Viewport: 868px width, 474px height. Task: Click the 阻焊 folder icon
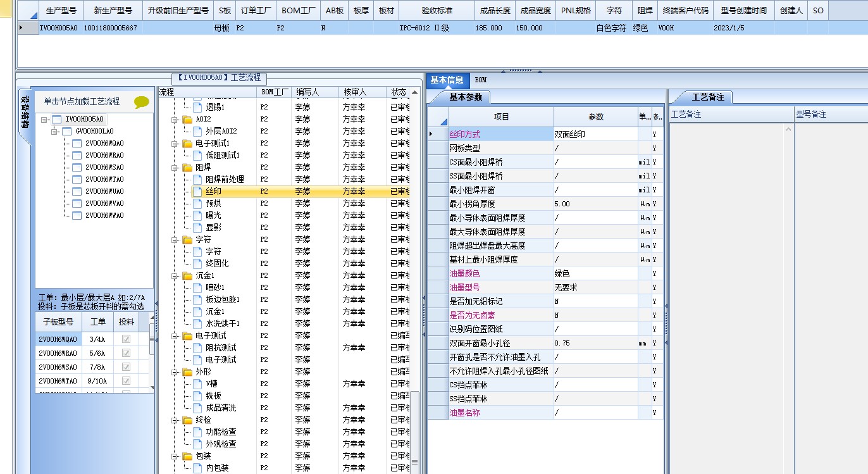(187, 168)
